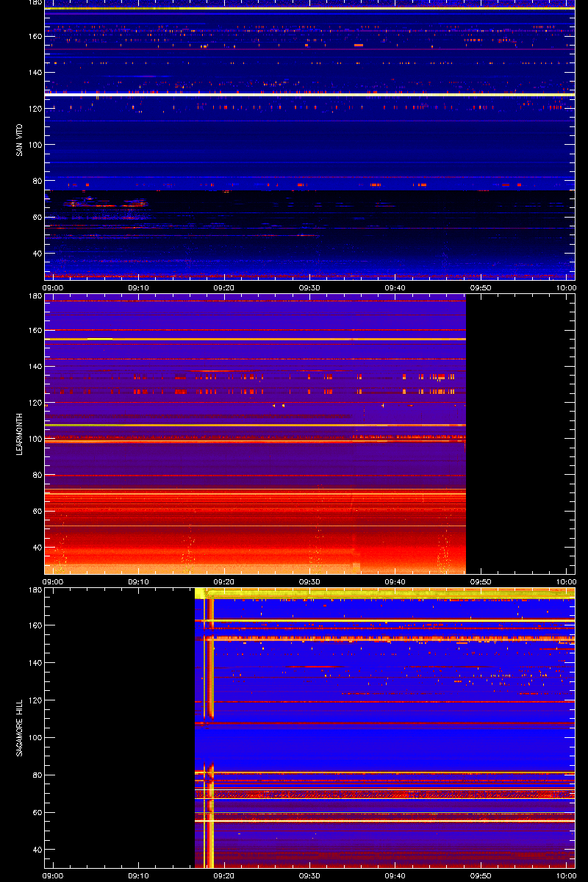Viewport: 588px width, 882px height.
Task: Click the 180 frequency label on Sagamore Hill
Action: pyautogui.click(x=34, y=590)
